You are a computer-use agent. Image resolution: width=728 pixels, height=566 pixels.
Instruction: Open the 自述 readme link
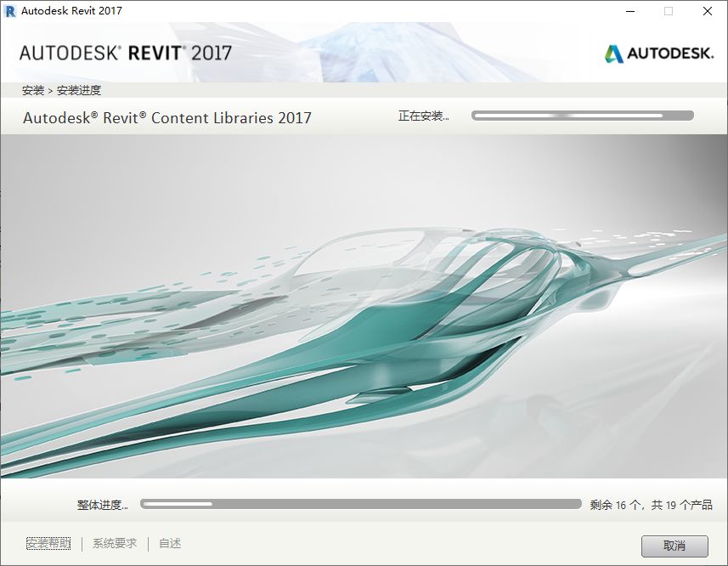click(x=170, y=544)
